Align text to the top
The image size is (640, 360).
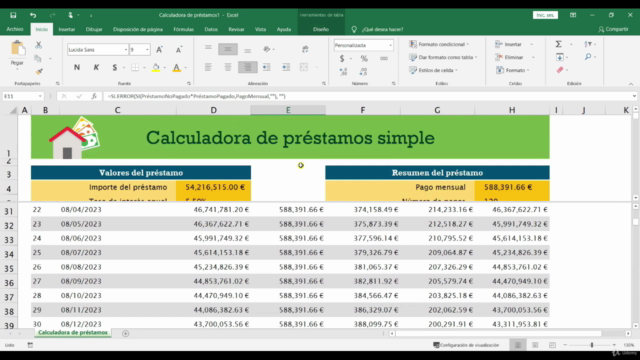point(208,49)
